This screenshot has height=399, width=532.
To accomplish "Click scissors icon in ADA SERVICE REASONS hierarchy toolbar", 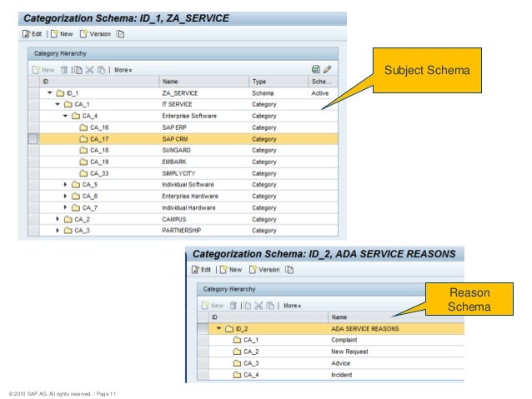I will 258,306.
